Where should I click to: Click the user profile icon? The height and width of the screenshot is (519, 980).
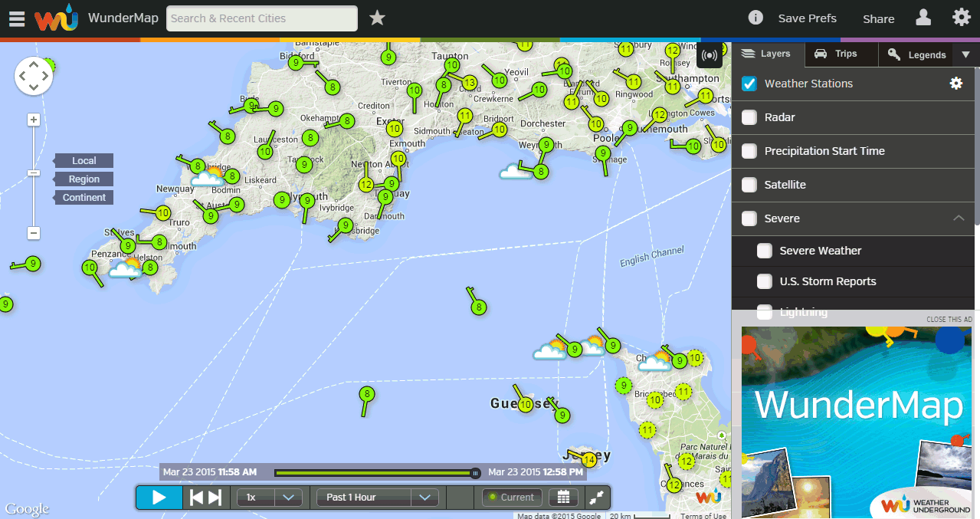(x=924, y=18)
